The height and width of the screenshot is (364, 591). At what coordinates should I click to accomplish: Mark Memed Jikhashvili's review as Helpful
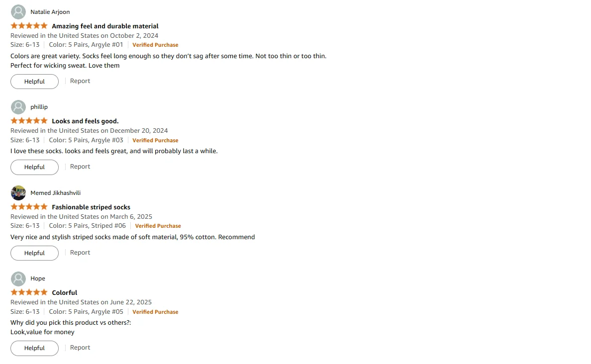pyautogui.click(x=34, y=253)
